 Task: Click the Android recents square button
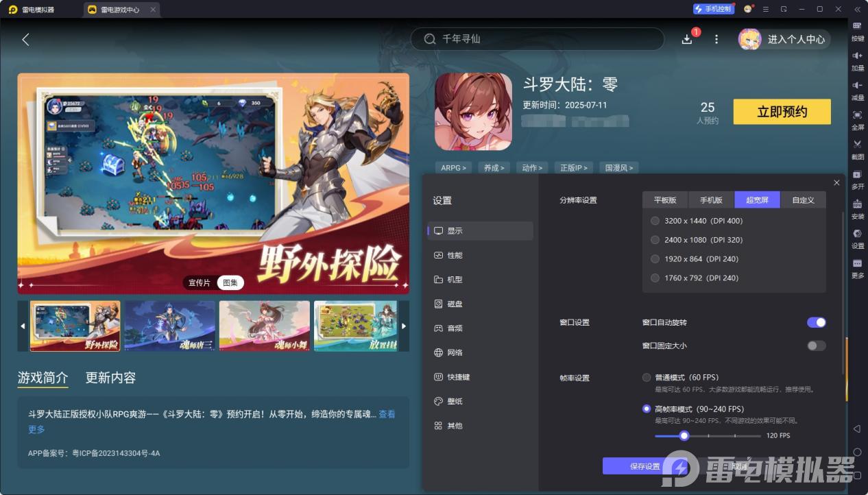[857, 475]
